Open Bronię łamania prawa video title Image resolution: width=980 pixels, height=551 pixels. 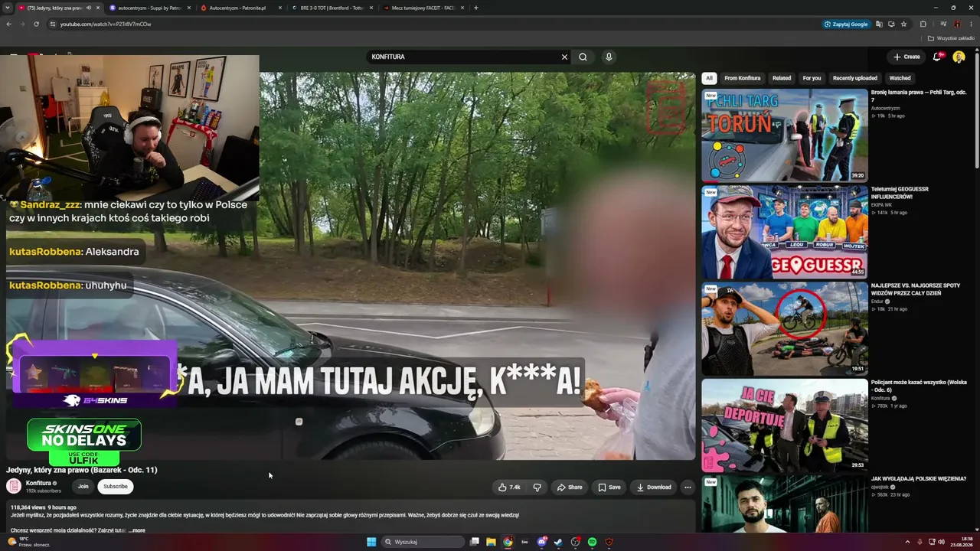[919, 96]
